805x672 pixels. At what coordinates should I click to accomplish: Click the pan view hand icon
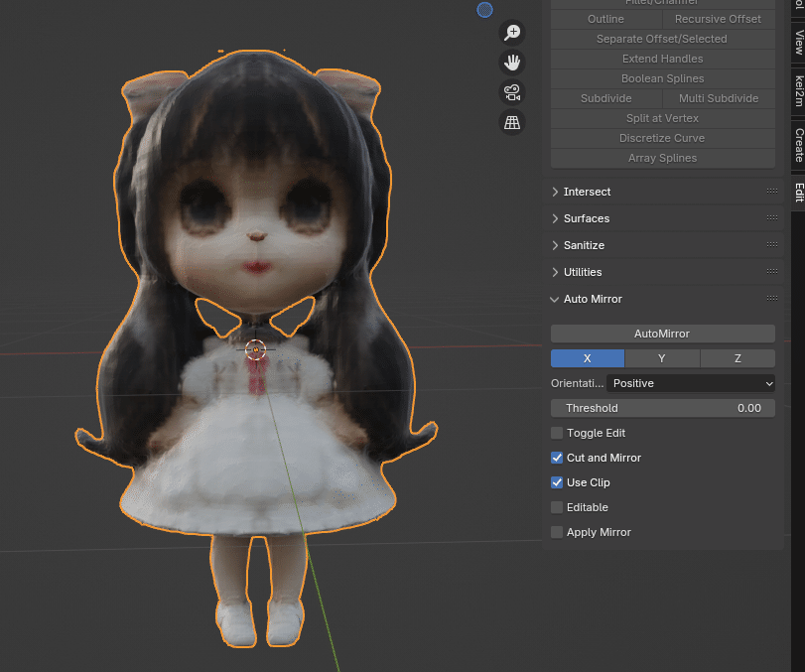click(512, 63)
